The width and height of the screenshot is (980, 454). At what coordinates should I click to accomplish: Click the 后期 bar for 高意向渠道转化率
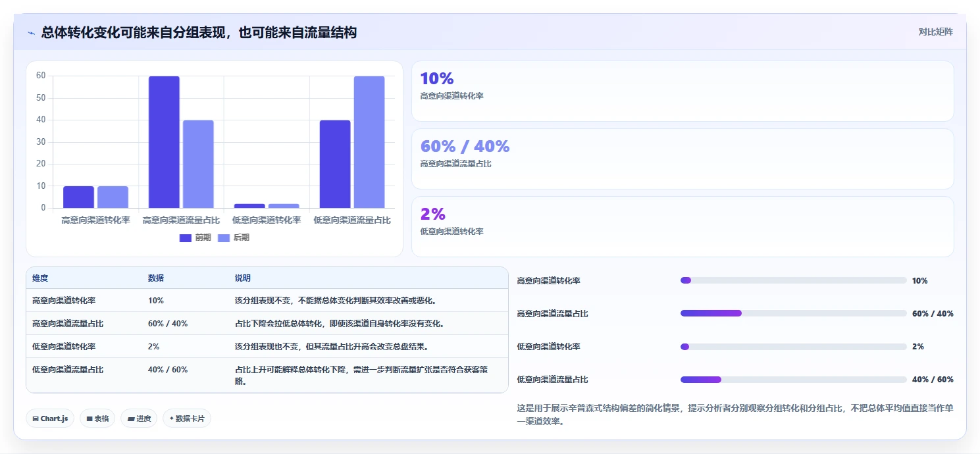tap(113, 197)
